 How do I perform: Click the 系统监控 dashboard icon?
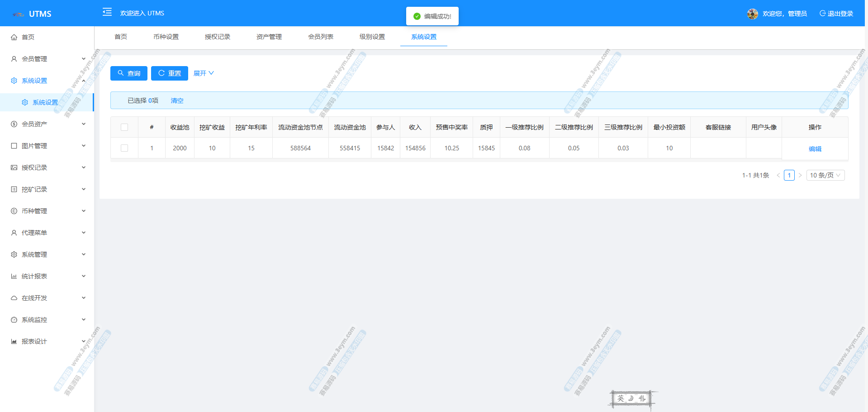(14, 320)
